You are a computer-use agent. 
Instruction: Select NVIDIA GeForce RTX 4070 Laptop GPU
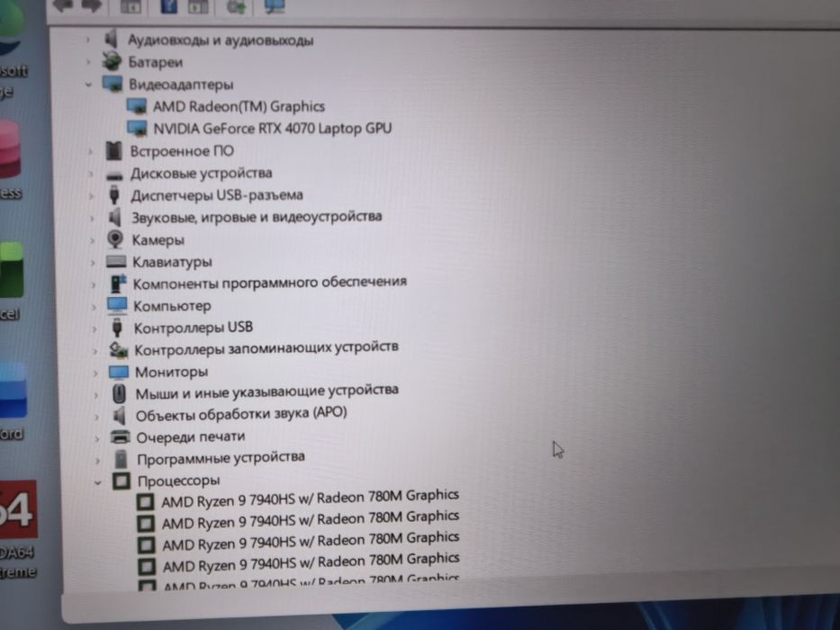[x=273, y=128]
